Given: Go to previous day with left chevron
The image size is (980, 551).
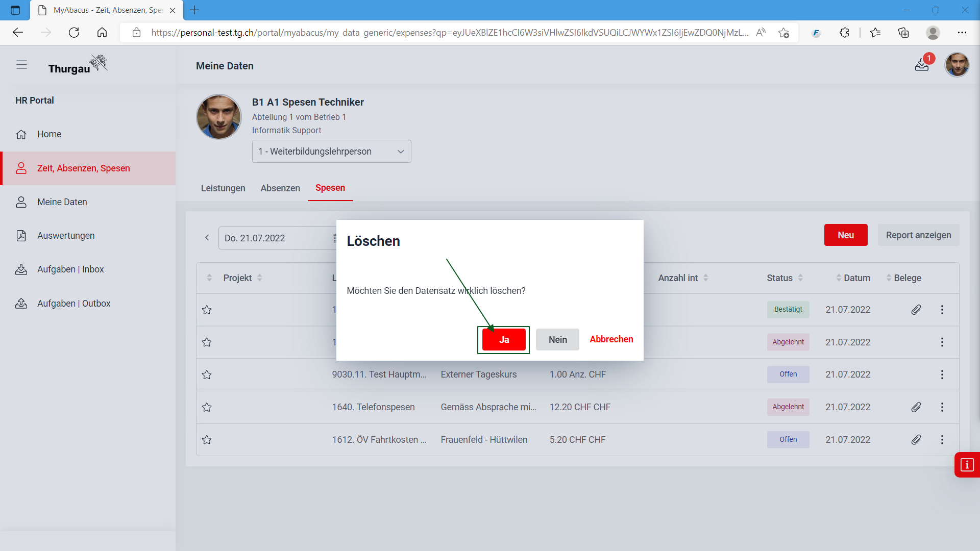Looking at the screenshot, I should pos(207,238).
